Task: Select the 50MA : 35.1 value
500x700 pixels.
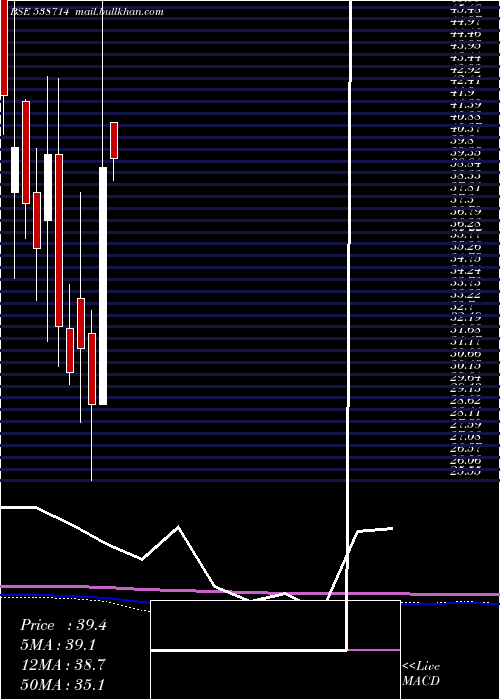Action: click(63, 684)
